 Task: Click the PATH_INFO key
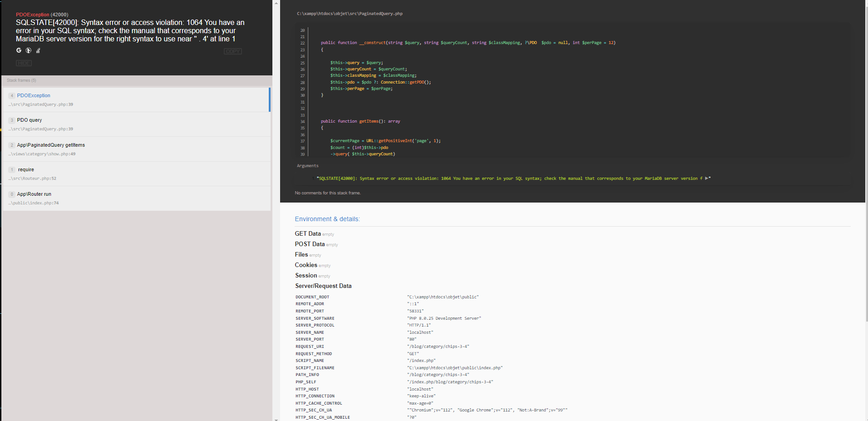(x=307, y=375)
